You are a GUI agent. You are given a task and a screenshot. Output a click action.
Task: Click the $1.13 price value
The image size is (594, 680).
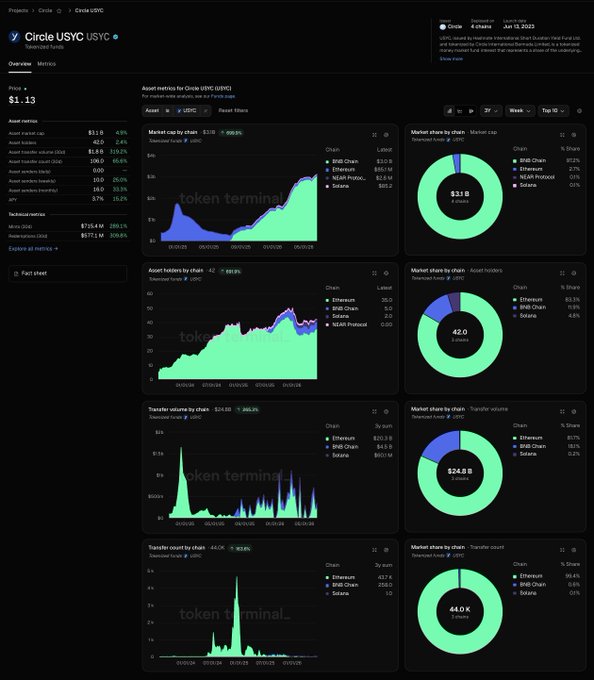pyautogui.click(x=22, y=100)
